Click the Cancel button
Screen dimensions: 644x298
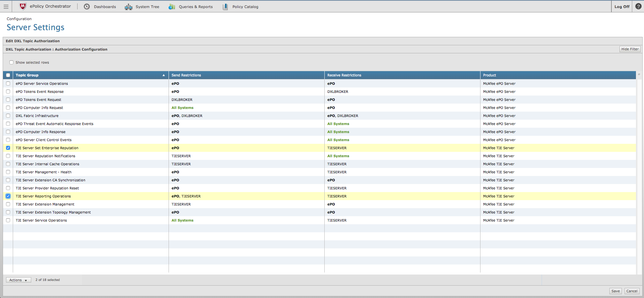(632, 291)
